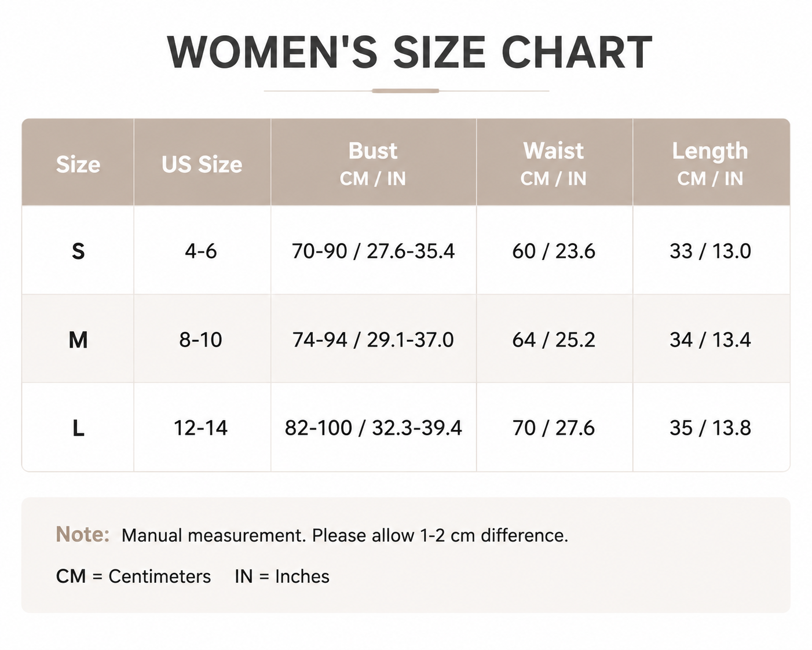Click the 4-6 US size cell

point(201,251)
